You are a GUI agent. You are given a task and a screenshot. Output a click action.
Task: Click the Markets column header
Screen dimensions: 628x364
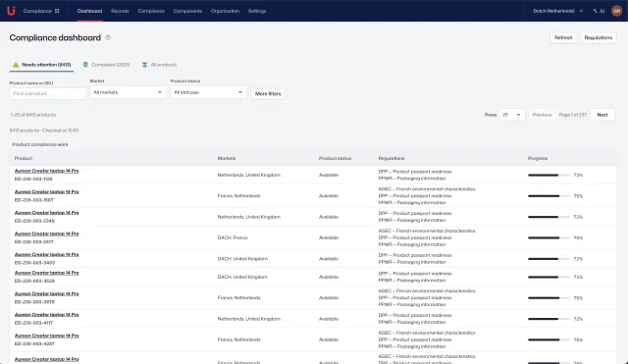pos(227,159)
